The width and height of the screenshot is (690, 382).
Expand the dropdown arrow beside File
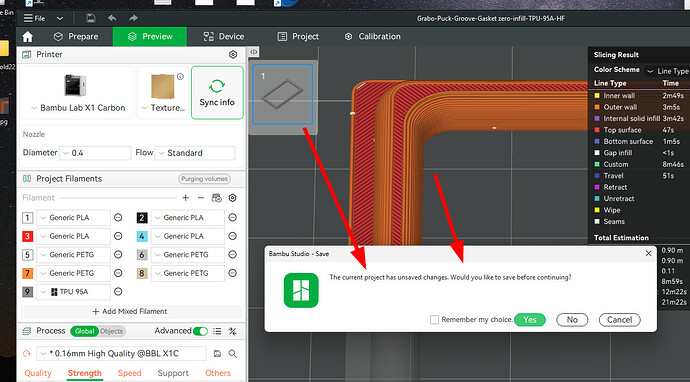60,18
